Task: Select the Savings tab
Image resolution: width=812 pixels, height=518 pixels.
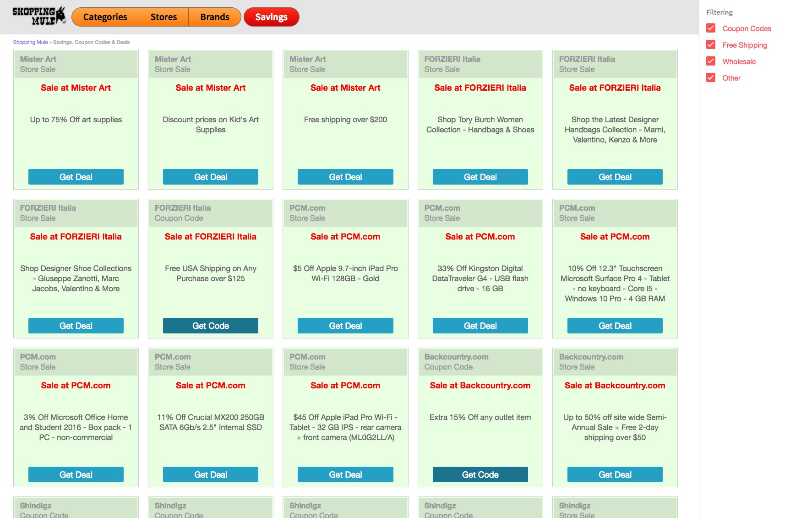Action: click(x=272, y=17)
